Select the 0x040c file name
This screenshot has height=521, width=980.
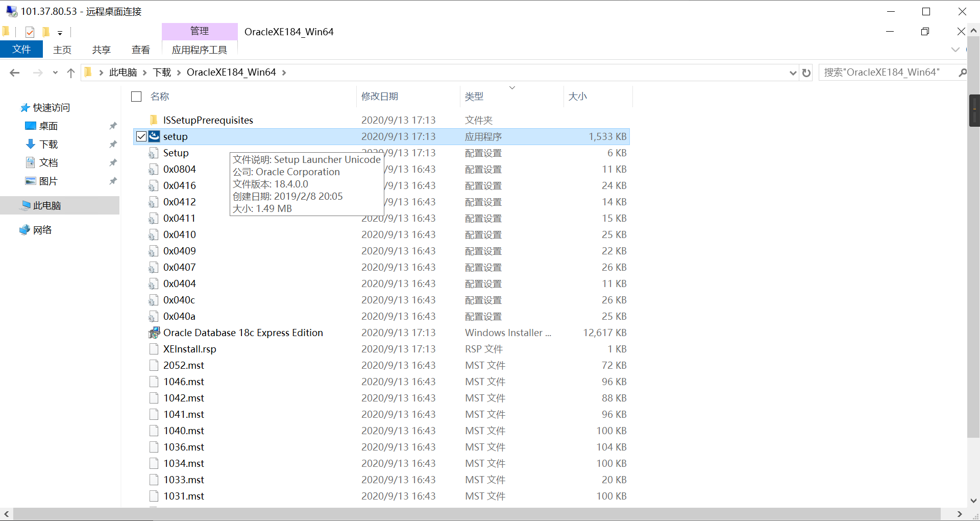point(179,300)
